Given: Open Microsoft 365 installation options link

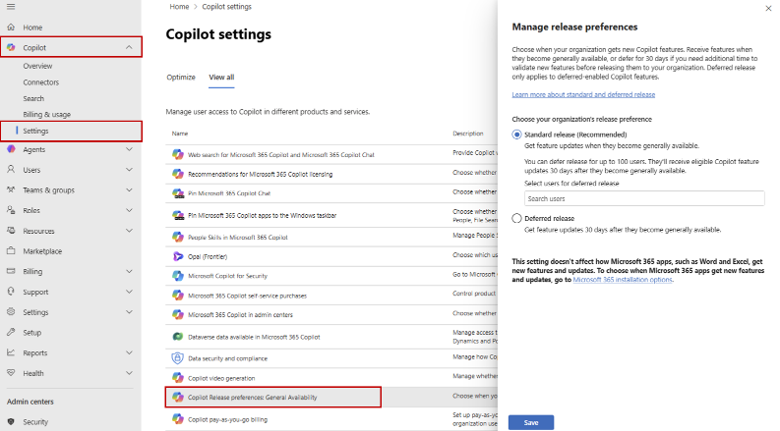Looking at the screenshot, I should pos(622,280).
